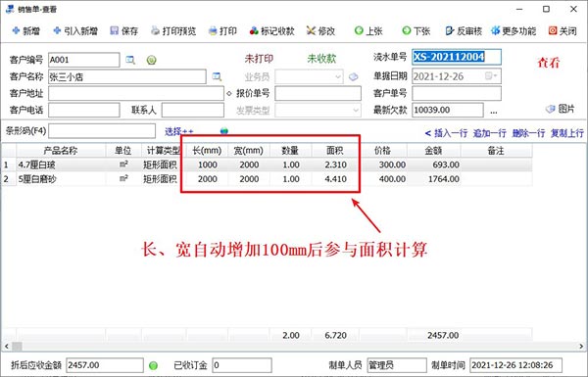The height and width of the screenshot is (377, 588).
Task: Focus the 最新欠款 field 10039.00
Action: point(448,111)
